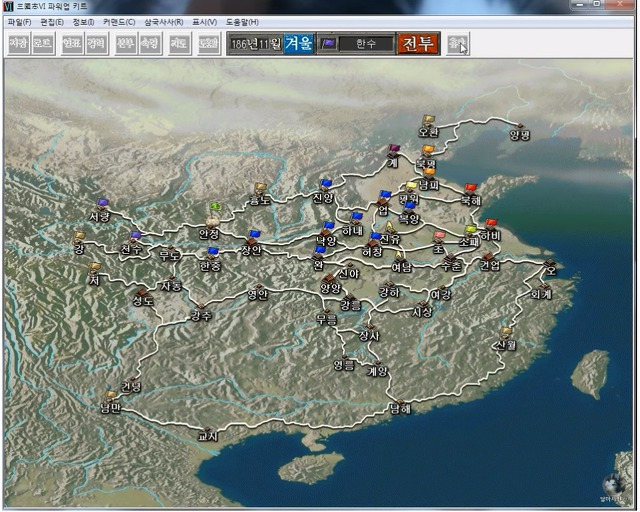The image size is (640, 512).
Task: Open the 연표 chronology toolbar button
Action: tap(72, 43)
